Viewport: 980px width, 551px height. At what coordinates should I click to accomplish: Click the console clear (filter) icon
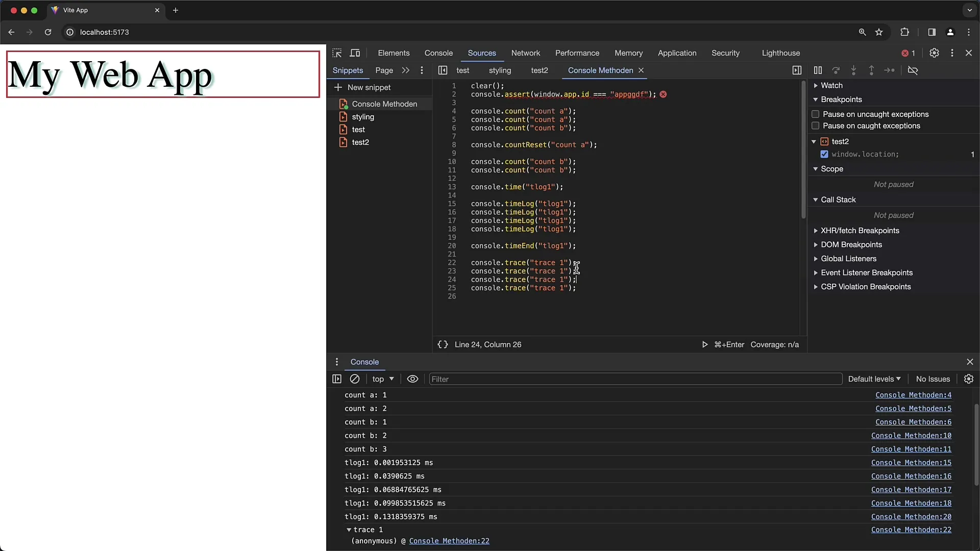[355, 379]
